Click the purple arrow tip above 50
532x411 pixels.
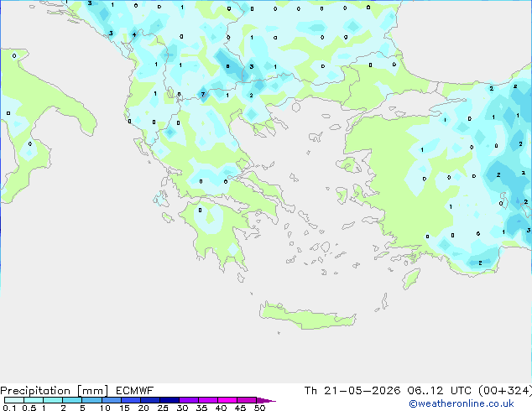266,400
